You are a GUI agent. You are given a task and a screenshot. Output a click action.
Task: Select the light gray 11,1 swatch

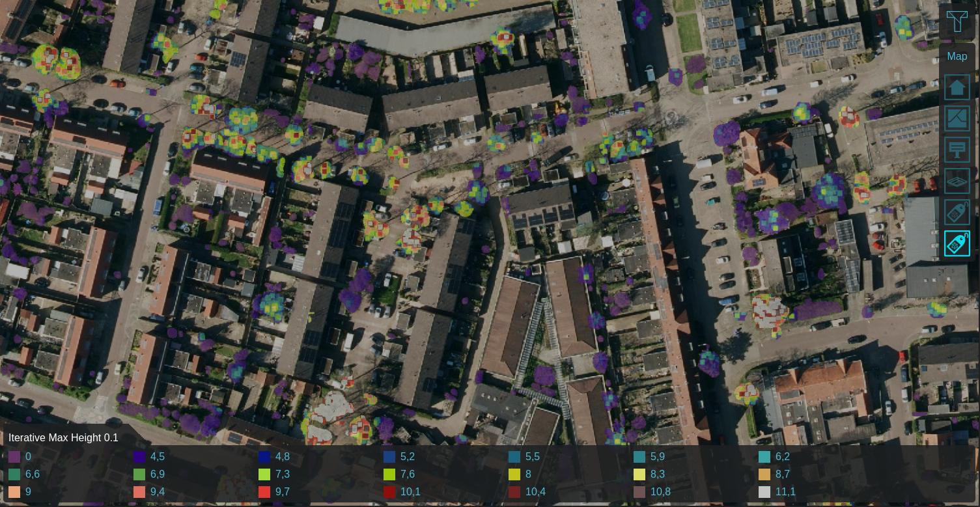point(764,492)
